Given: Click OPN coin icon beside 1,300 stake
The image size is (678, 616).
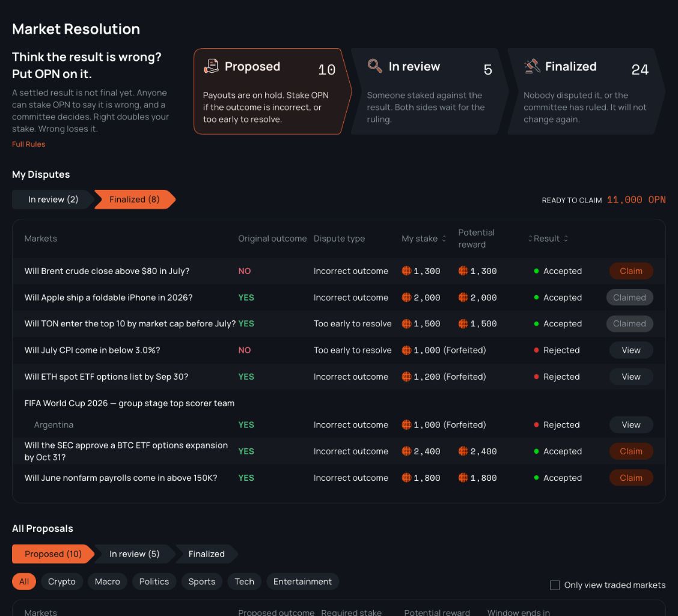Looking at the screenshot, I should click(406, 271).
